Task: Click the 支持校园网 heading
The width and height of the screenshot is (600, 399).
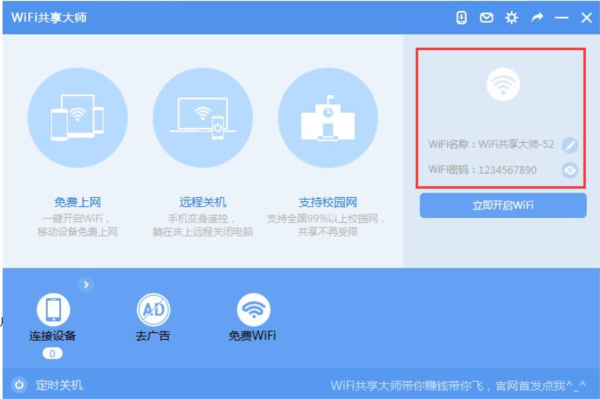Action: point(328,202)
